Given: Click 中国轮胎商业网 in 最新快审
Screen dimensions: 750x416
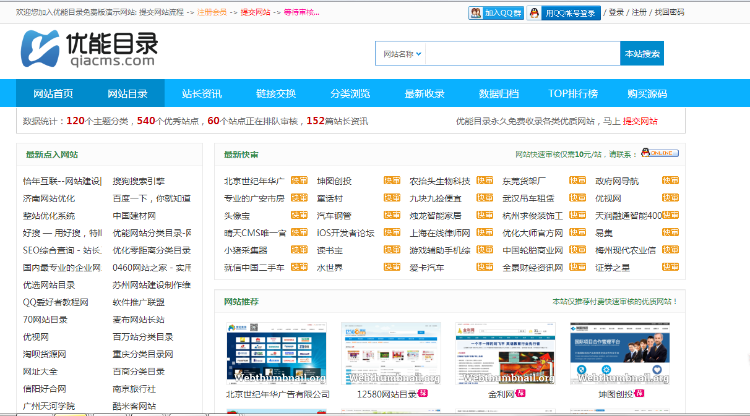Looking at the screenshot, I should pos(532,250).
